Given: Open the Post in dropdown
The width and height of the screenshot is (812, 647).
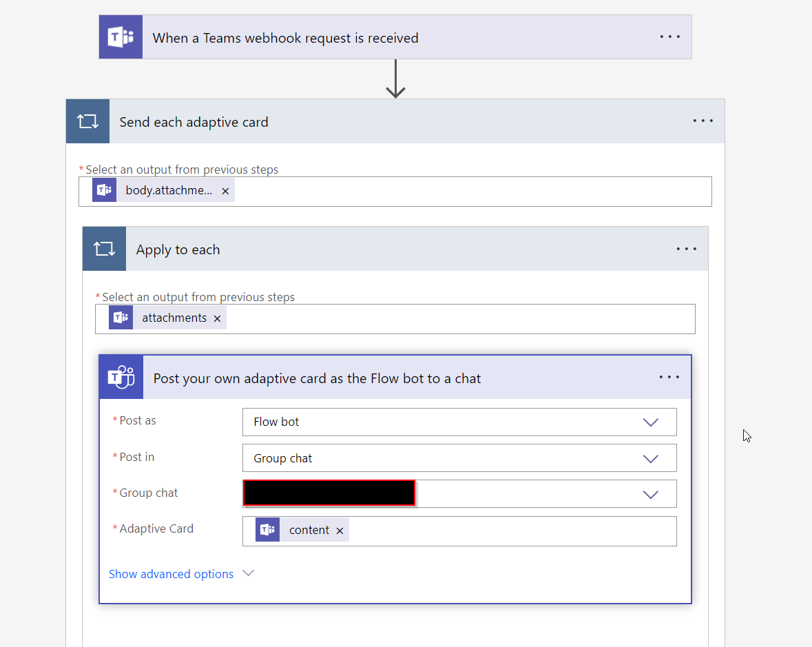Looking at the screenshot, I should pos(650,458).
